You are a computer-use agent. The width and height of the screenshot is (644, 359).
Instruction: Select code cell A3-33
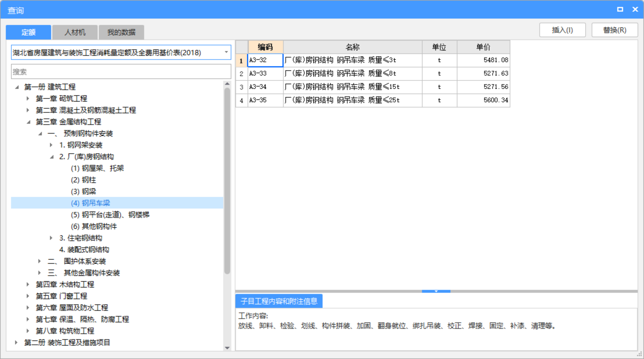pyautogui.click(x=265, y=74)
